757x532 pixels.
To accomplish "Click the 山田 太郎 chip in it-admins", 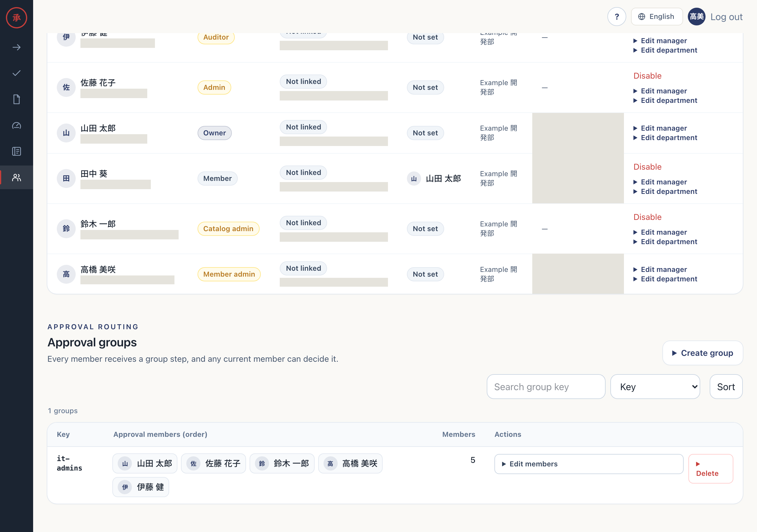I will point(145,463).
